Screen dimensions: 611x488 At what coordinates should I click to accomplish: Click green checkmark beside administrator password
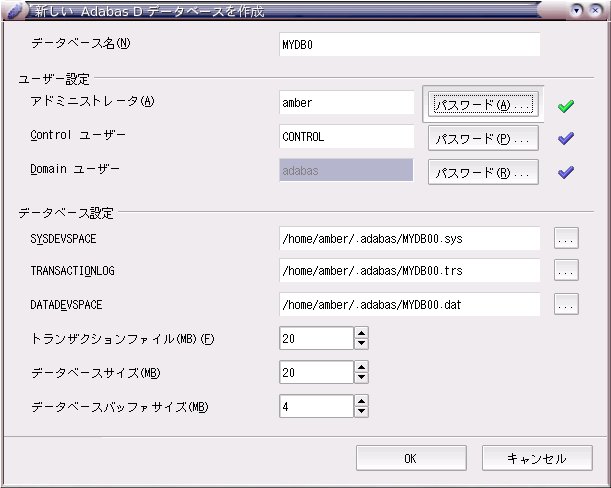566,106
